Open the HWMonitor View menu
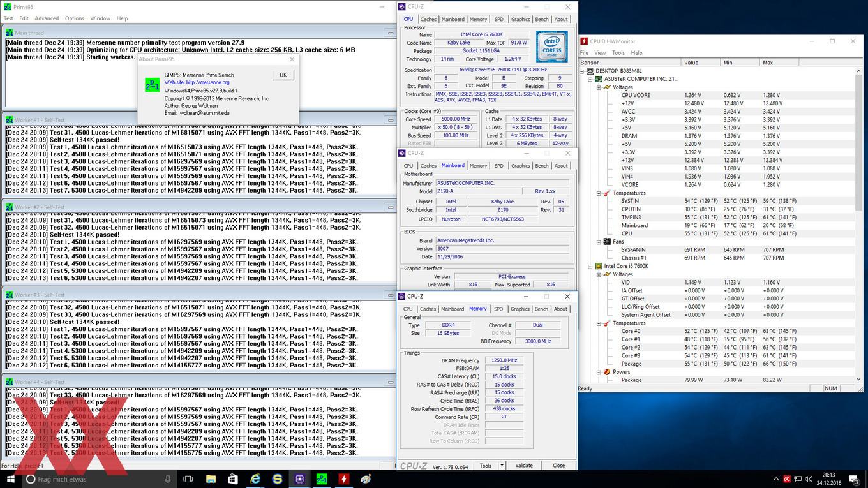The width and height of the screenshot is (868, 488). pyautogui.click(x=600, y=53)
